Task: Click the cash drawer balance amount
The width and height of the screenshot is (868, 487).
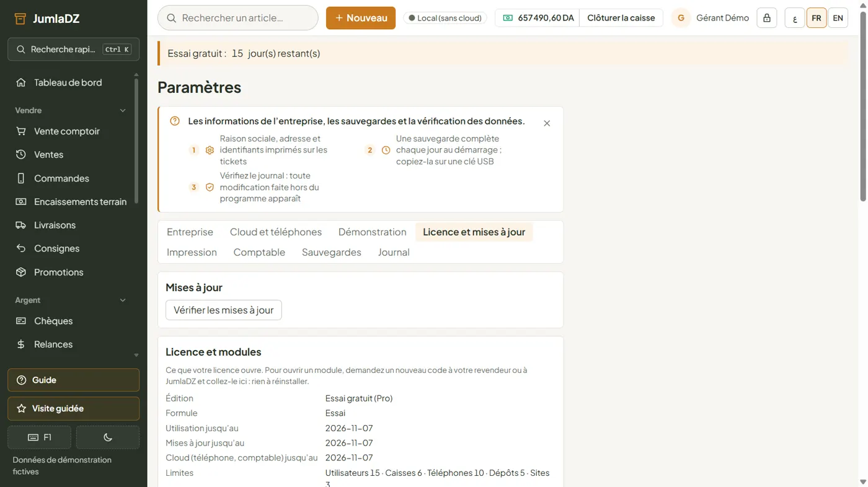Action: coord(538,18)
